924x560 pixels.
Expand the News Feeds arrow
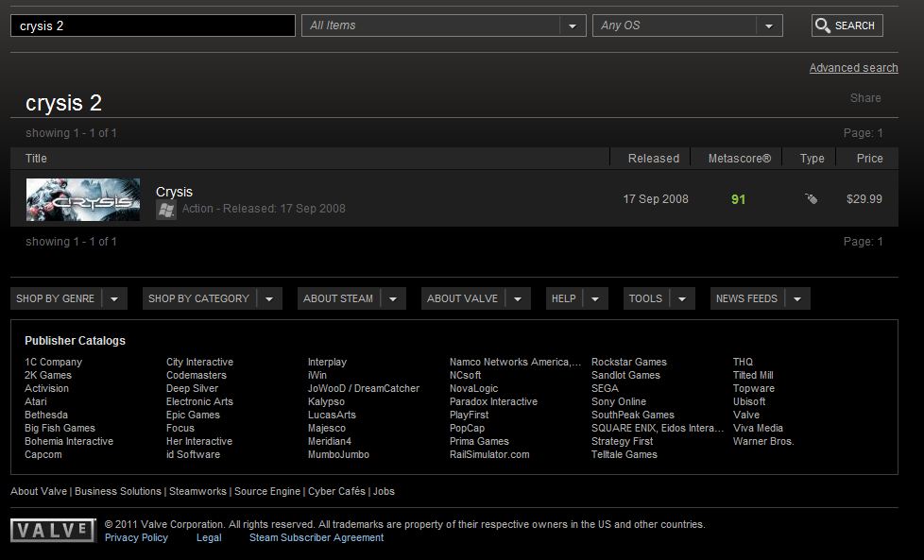coord(797,299)
